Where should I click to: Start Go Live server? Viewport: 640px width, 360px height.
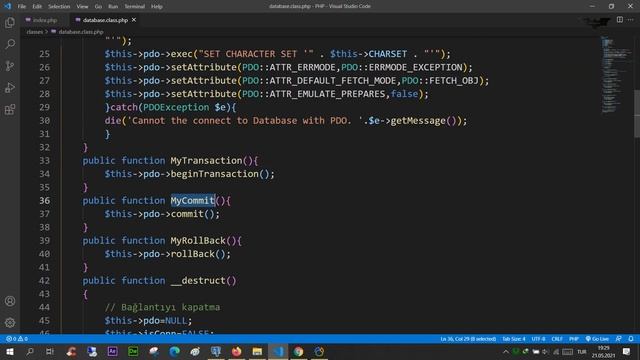[x=597, y=339]
